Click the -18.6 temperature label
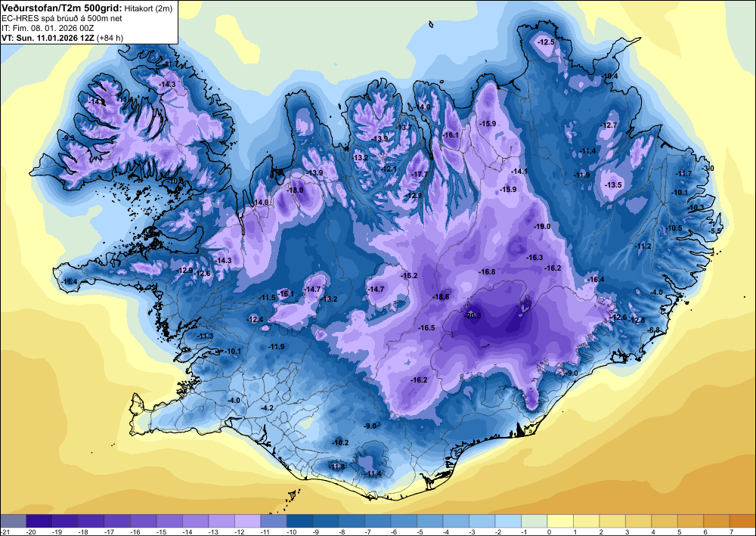 tap(441, 297)
